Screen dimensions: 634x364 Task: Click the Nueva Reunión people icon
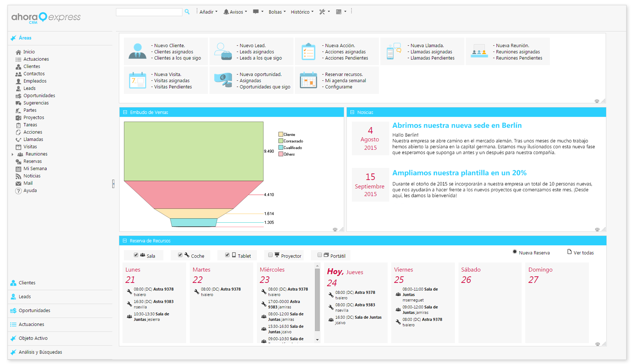pyautogui.click(x=479, y=51)
